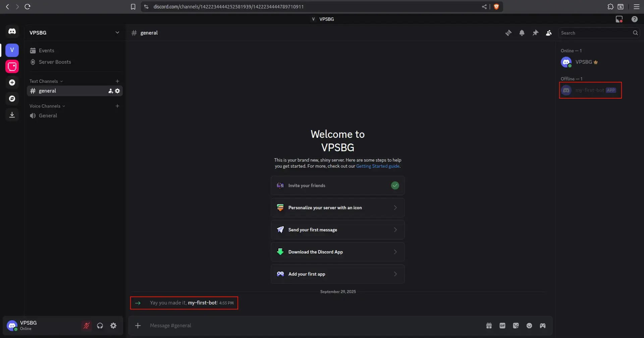This screenshot has height=338, width=644.
Task: Open the gift icon in message bar
Action: coord(489,326)
